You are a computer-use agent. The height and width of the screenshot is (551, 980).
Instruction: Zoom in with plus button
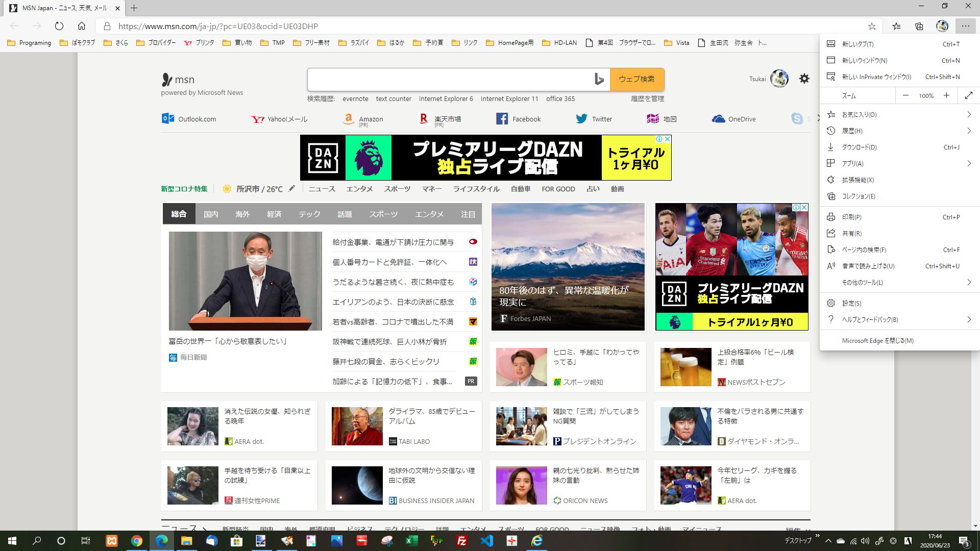[946, 95]
